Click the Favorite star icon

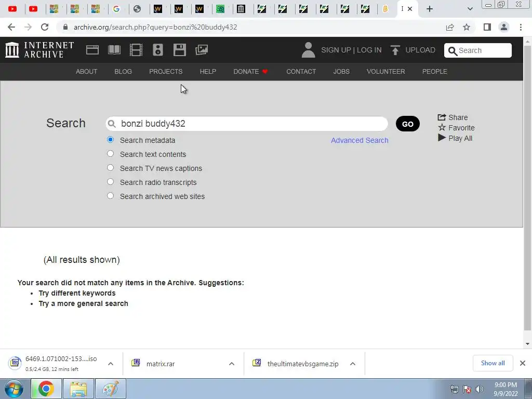(442, 128)
